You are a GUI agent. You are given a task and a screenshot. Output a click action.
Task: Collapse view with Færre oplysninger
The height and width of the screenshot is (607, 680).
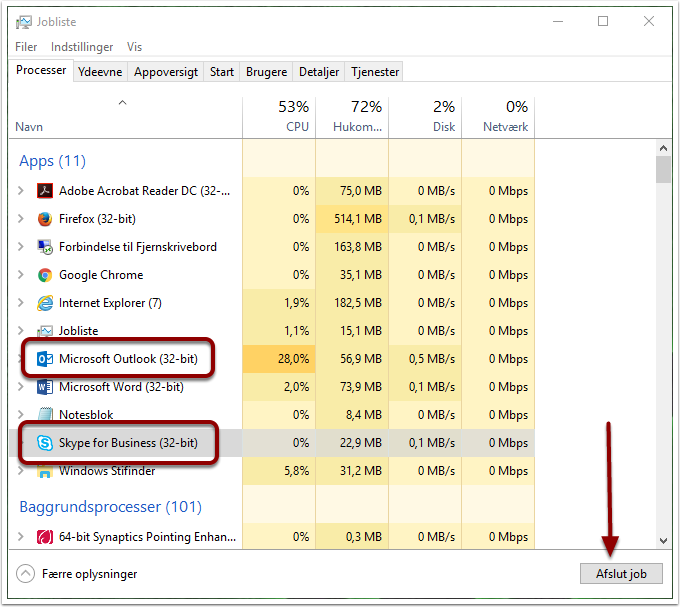(77, 574)
